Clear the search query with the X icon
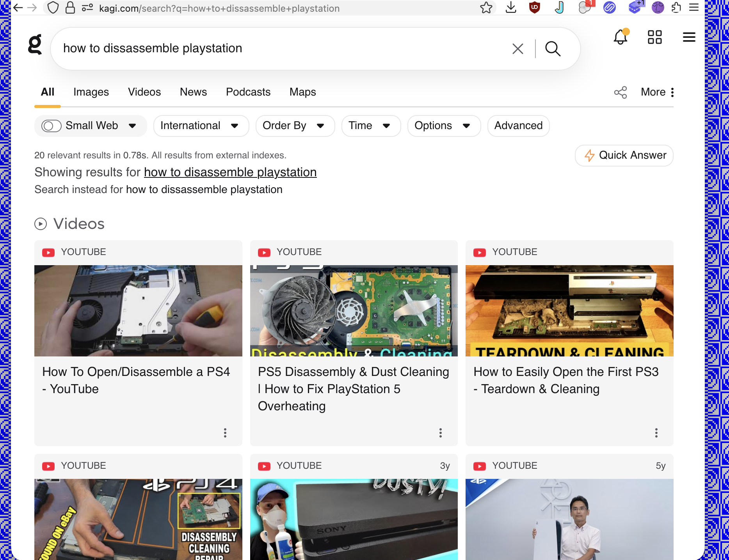The width and height of the screenshot is (729, 560). pos(517,48)
